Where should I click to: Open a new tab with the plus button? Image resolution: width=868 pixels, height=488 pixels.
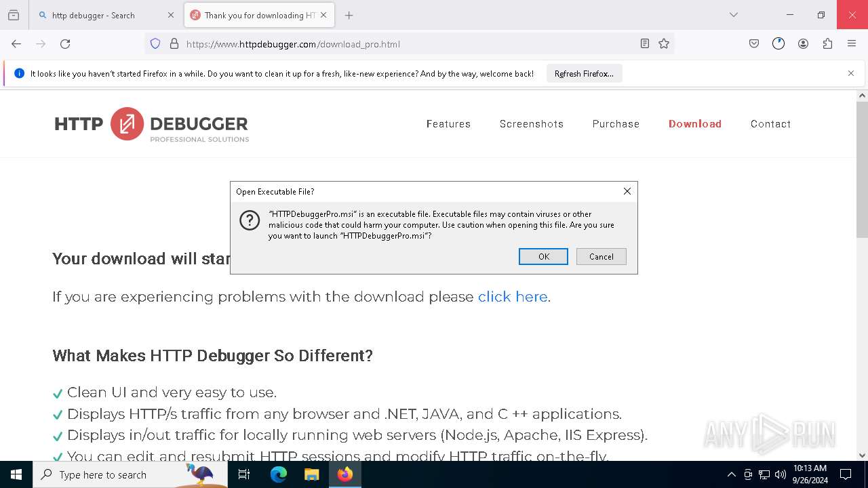(349, 15)
